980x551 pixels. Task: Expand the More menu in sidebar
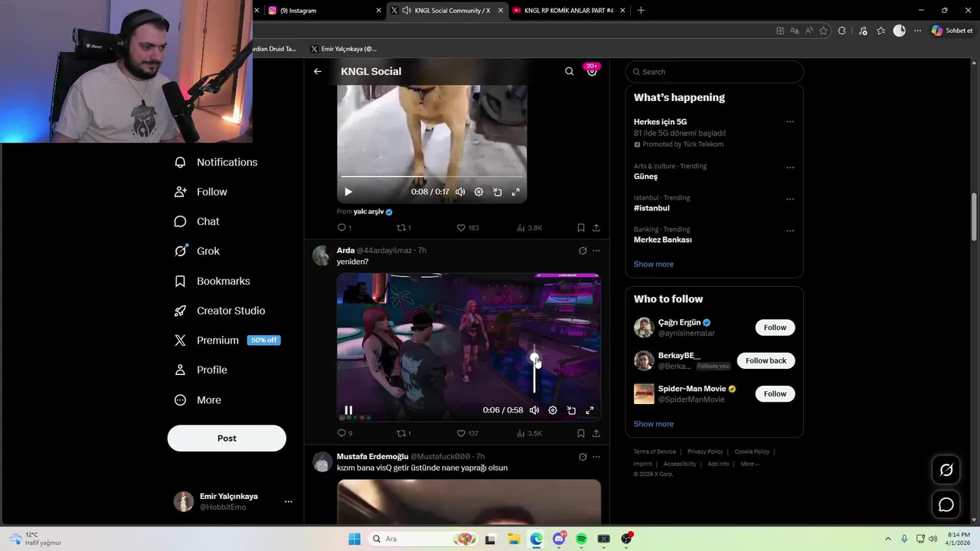[198, 400]
